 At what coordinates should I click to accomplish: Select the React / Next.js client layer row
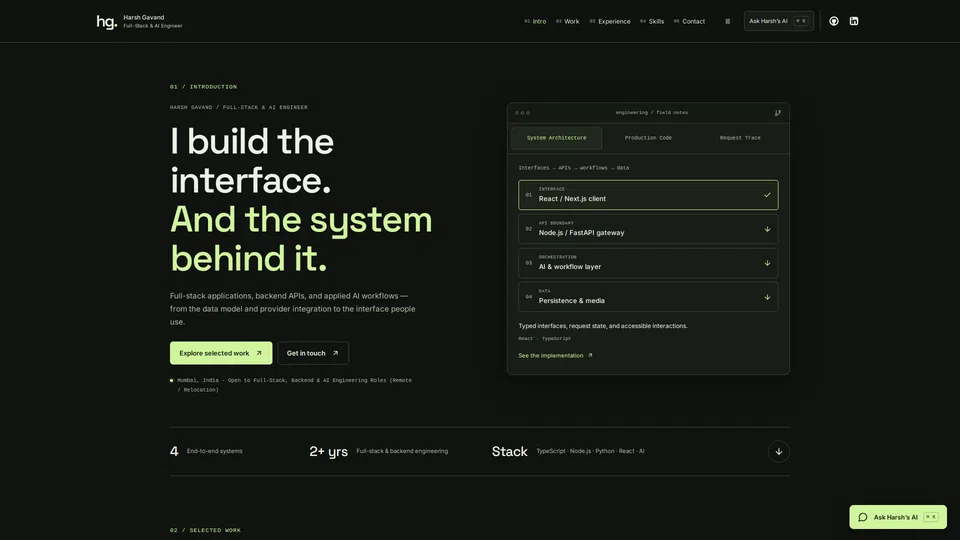648,195
